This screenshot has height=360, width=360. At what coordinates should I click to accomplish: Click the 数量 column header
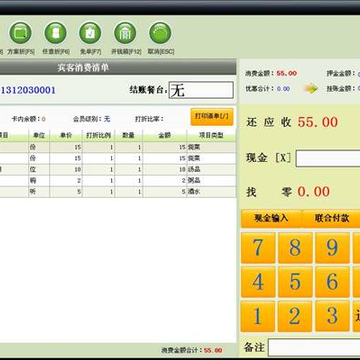pos(129,136)
